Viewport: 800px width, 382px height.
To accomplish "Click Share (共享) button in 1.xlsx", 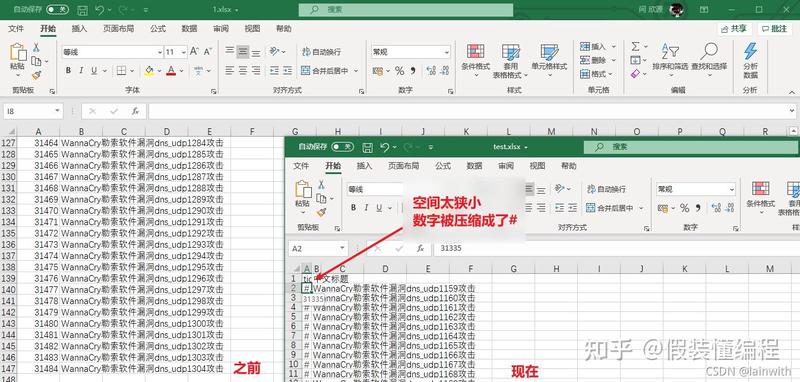I will pos(735,29).
